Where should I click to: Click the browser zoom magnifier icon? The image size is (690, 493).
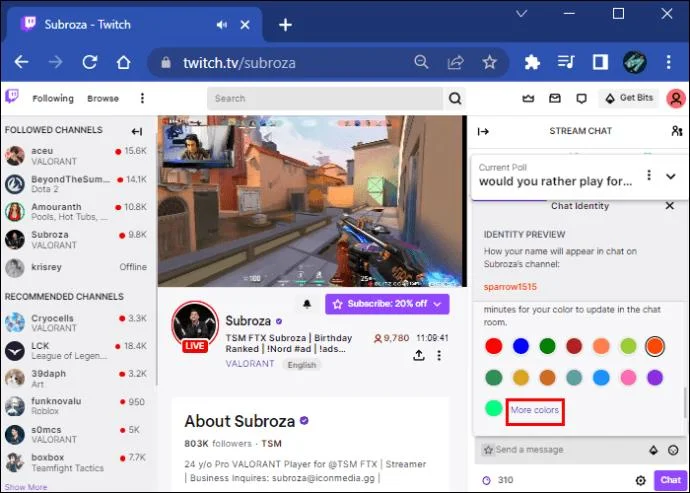(421, 62)
